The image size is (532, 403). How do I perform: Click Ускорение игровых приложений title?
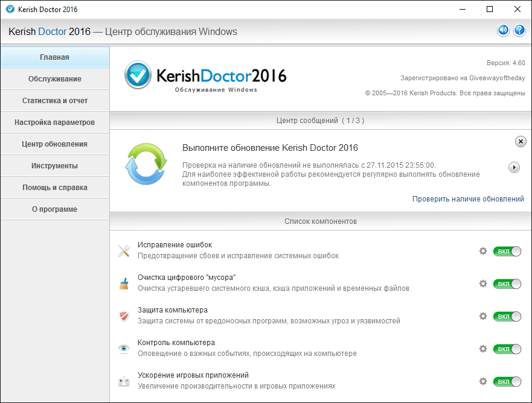click(x=193, y=375)
